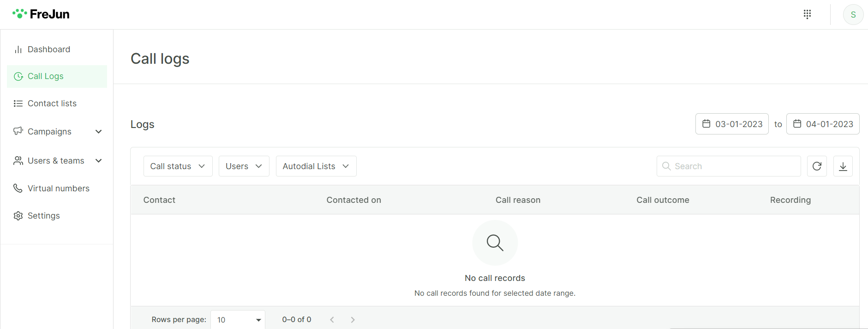Click the refresh call logs icon
The height and width of the screenshot is (329, 868).
[x=817, y=166]
